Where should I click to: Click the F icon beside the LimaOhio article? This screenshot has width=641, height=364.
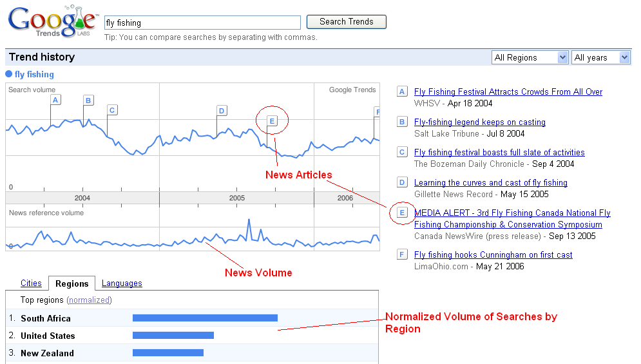point(403,255)
